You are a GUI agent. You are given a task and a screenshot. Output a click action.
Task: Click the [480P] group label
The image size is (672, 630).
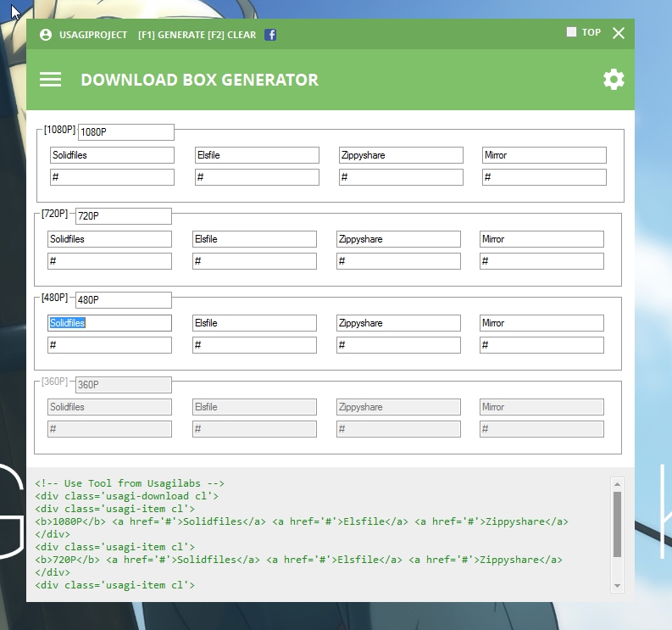54,298
